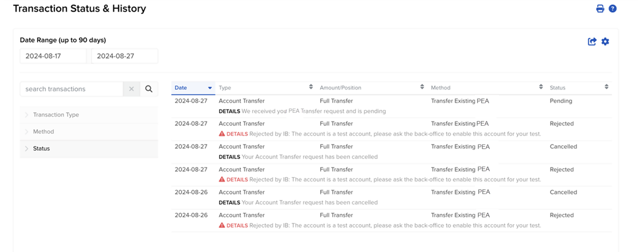The height and width of the screenshot is (252, 644).
Task: Click the start date field 2024-08-17
Action: pos(53,56)
